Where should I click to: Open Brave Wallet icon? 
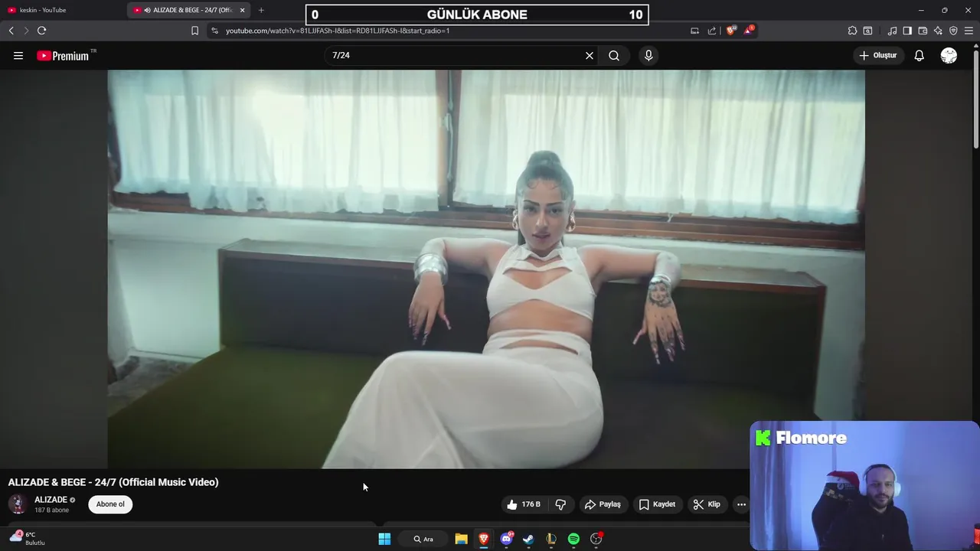point(923,31)
